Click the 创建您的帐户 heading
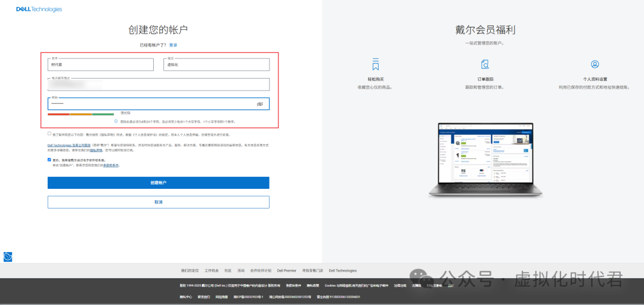The image size is (644, 305). click(x=159, y=30)
